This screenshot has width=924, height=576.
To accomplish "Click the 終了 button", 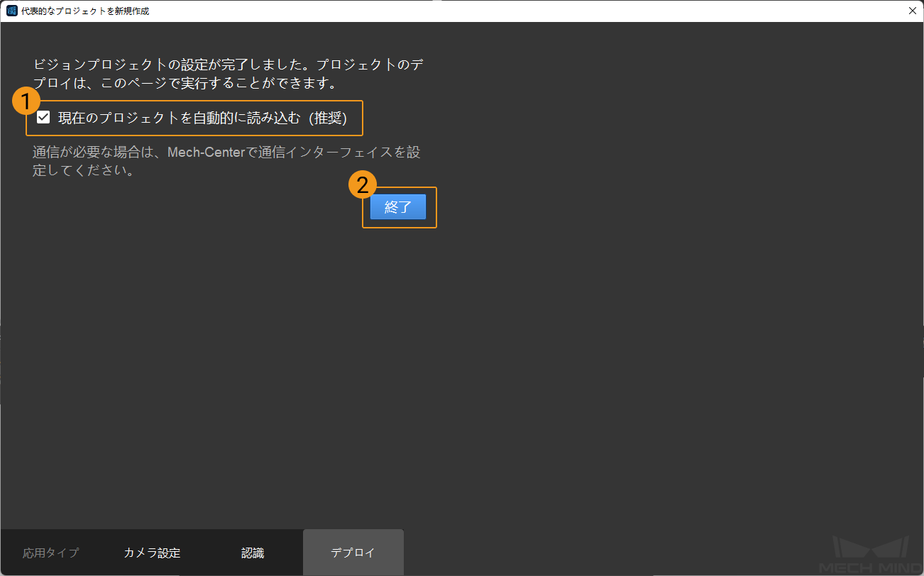I will point(398,207).
